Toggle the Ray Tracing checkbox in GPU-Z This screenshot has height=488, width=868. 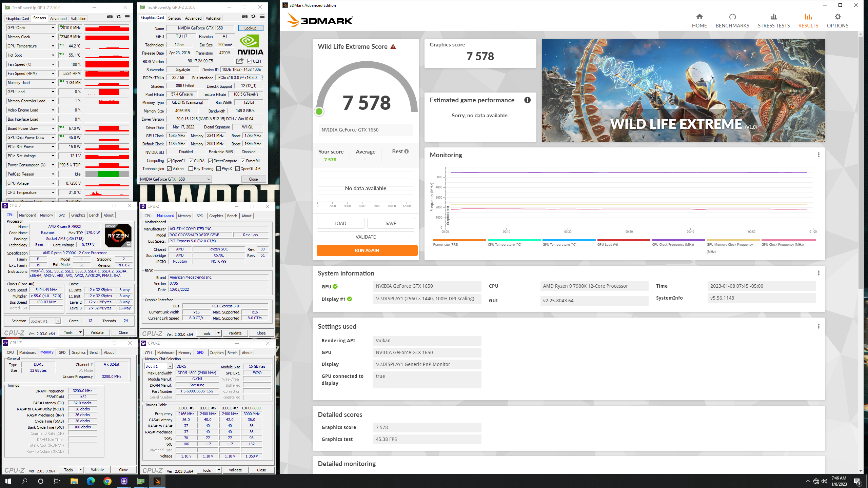pos(191,169)
